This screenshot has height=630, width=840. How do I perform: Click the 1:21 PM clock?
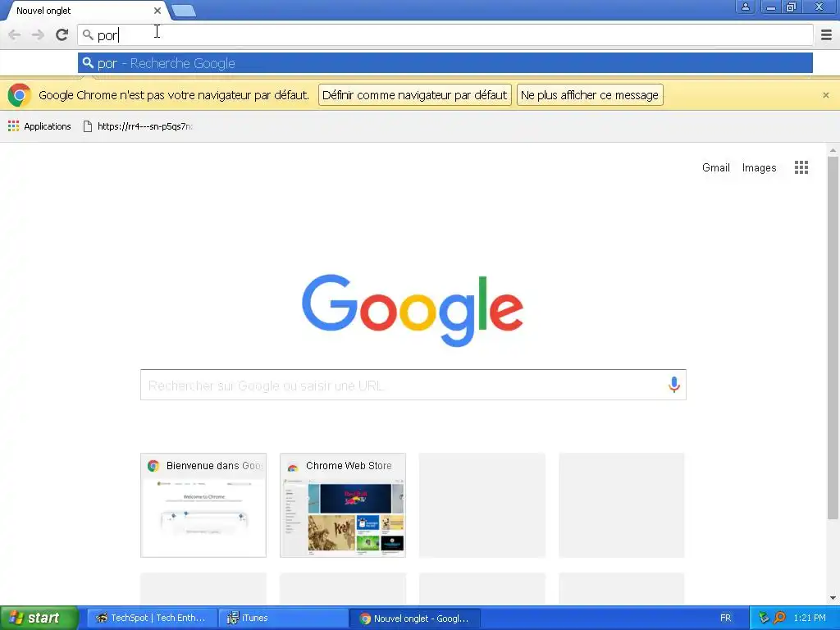tap(810, 618)
